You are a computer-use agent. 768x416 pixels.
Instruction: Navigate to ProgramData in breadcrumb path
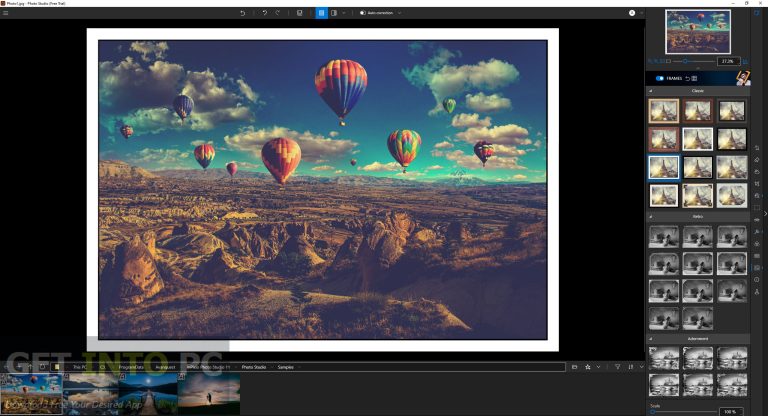pyautogui.click(x=131, y=367)
